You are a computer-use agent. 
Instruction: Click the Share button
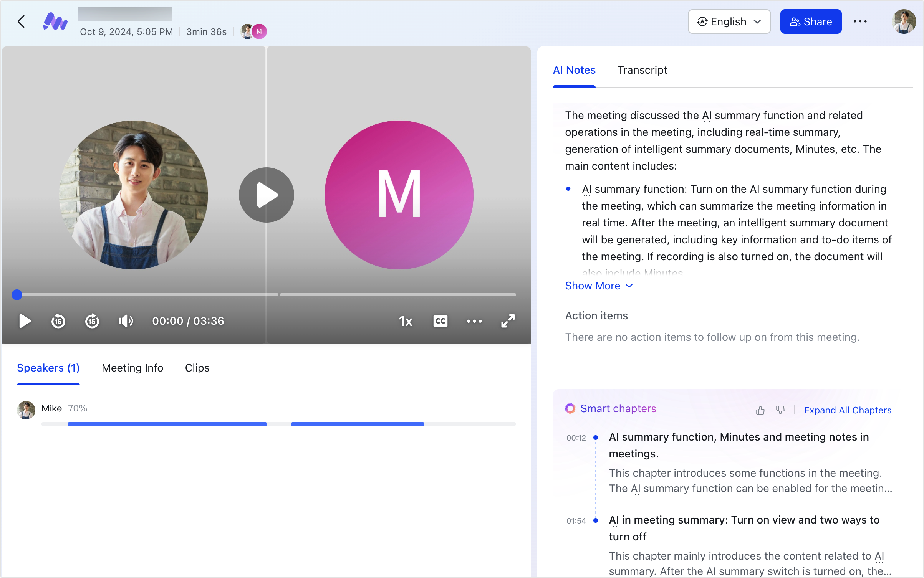coord(811,21)
